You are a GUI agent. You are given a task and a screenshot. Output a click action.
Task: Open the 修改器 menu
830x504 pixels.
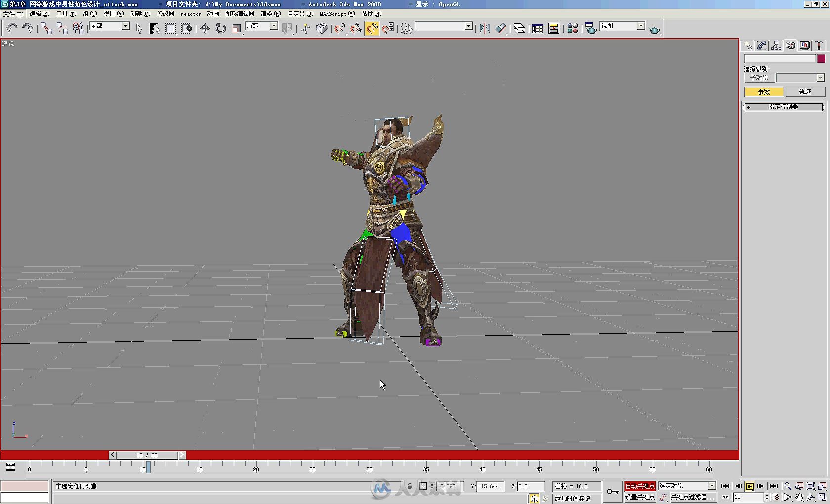click(x=166, y=14)
